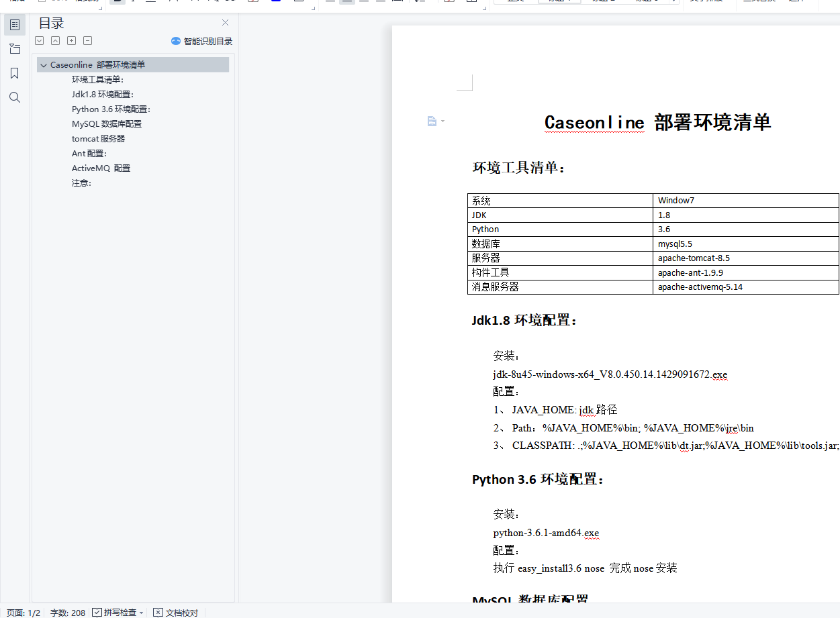The height and width of the screenshot is (618, 840).
Task: Click the 字数: 208 word count
Action: tap(68, 613)
